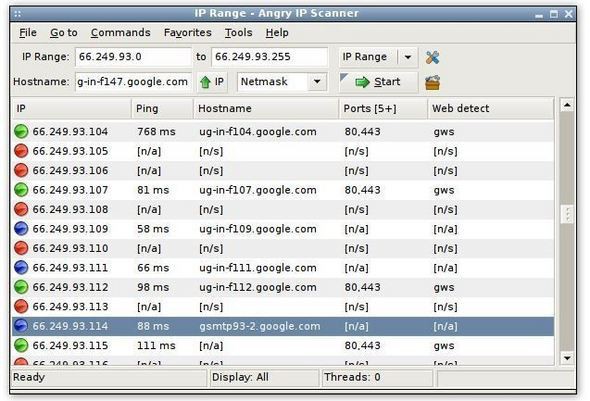The height and width of the screenshot is (401, 590).
Task: Click the red status icon for 66.249.93.110
Action: tap(21, 248)
